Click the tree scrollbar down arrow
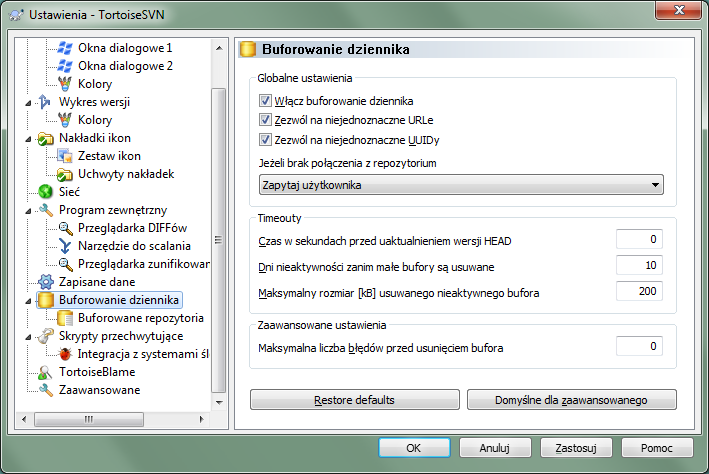The image size is (709, 474). tap(219, 402)
